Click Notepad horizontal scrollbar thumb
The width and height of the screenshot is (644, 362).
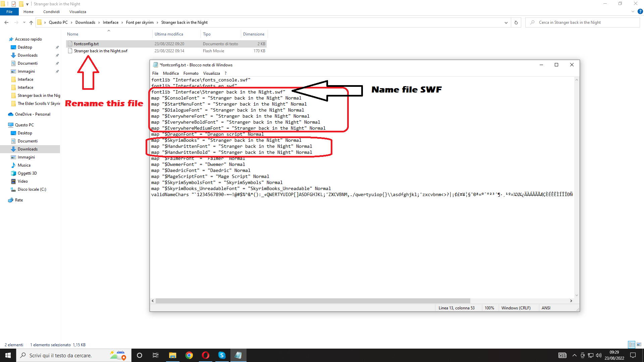(313, 301)
